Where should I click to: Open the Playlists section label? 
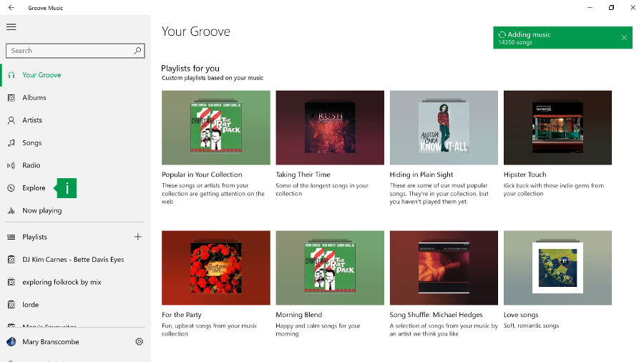click(x=34, y=237)
